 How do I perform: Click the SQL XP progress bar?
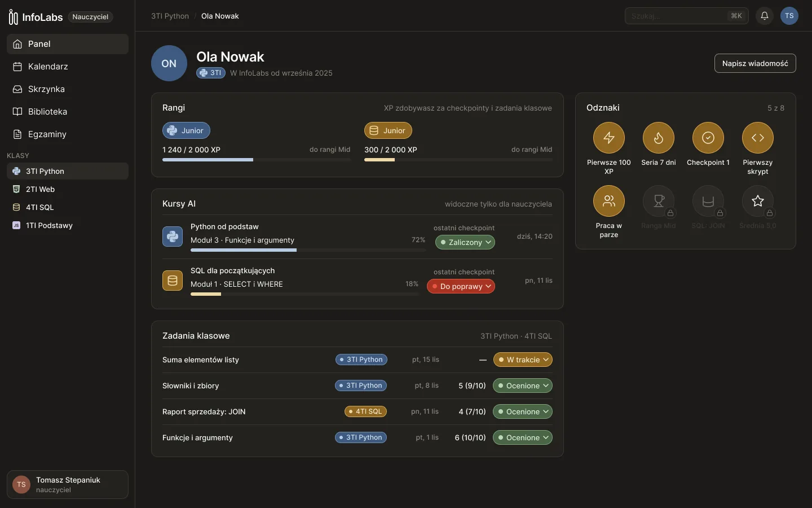(x=458, y=160)
